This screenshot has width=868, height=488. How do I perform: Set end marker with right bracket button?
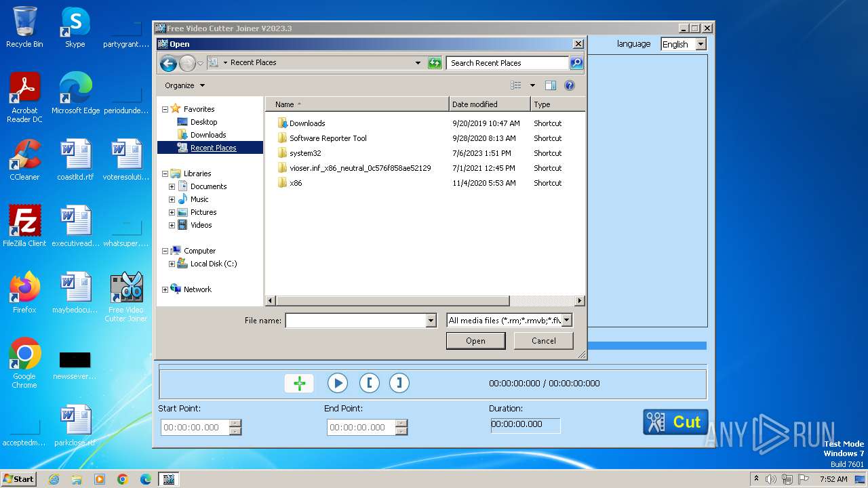click(x=399, y=383)
